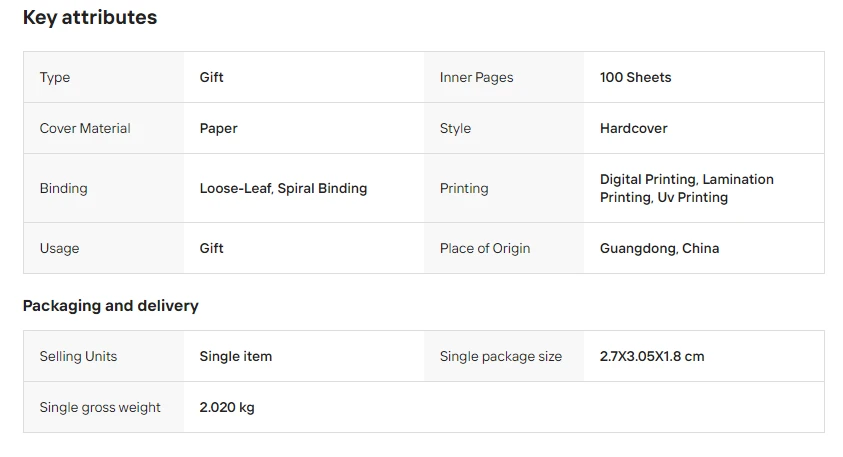Screen dimensions: 843x457
Task: Click the Gift value beside Type
Action: click(211, 77)
